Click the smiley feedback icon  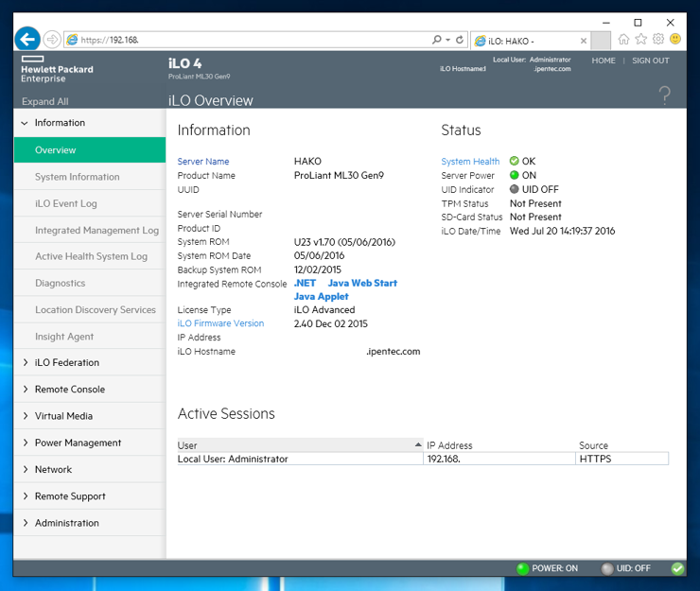click(x=675, y=40)
